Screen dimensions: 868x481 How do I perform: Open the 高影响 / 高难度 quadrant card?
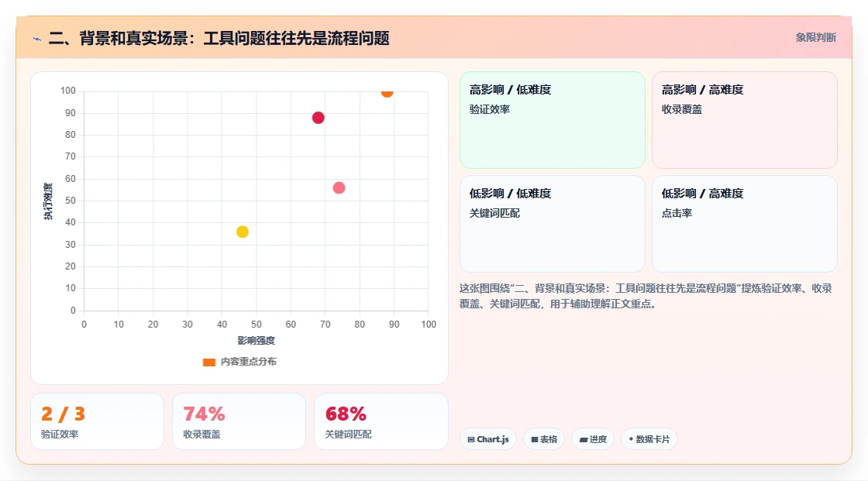pyautogui.click(x=745, y=120)
